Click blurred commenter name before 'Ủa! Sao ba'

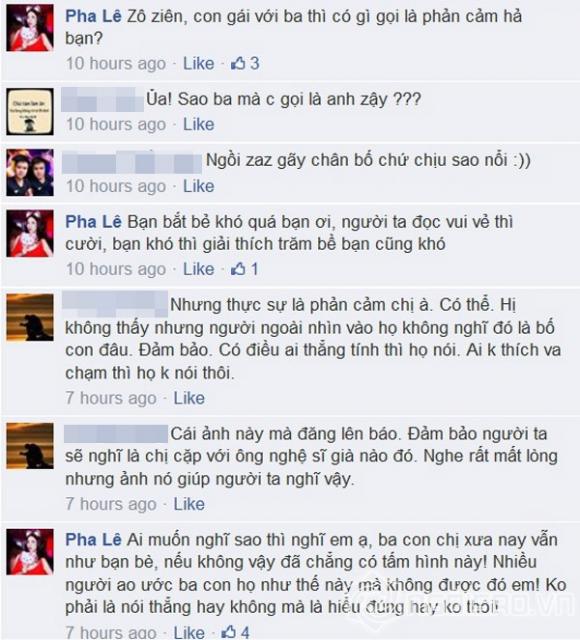(102, 99)
